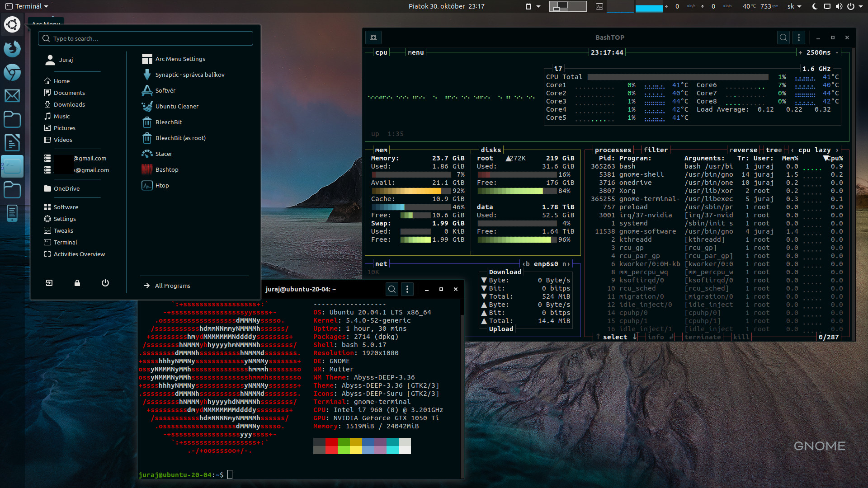Open Ubuntu logo Arc Menu in dock

click(x=12, y=24)
